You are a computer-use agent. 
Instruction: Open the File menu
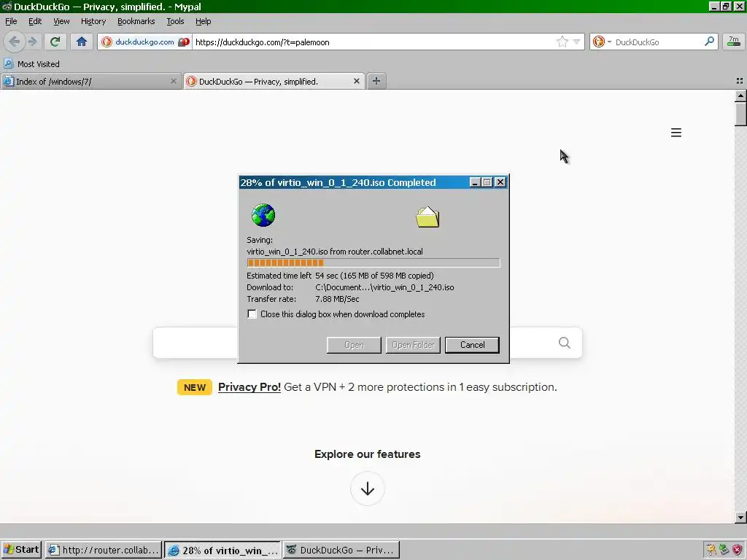click(11, 21)
